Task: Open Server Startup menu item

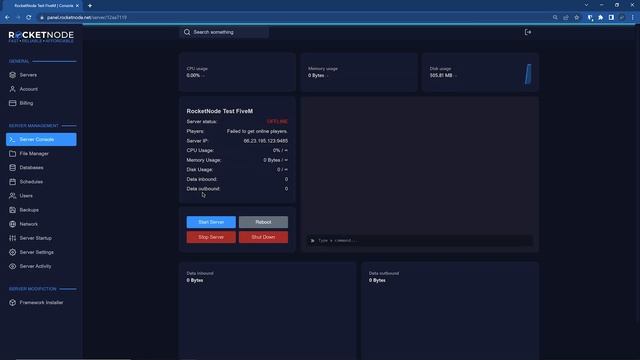Action: (x=41, y=238)
